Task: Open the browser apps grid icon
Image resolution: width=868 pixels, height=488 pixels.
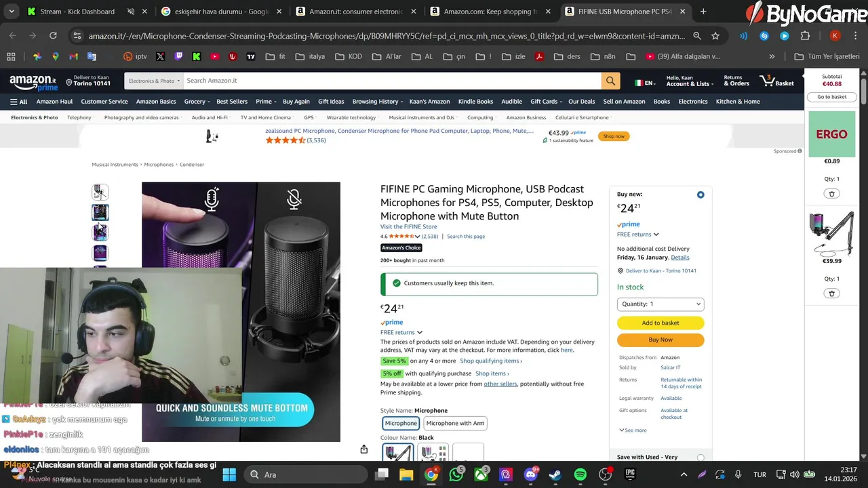Action: tap(11, 57)
